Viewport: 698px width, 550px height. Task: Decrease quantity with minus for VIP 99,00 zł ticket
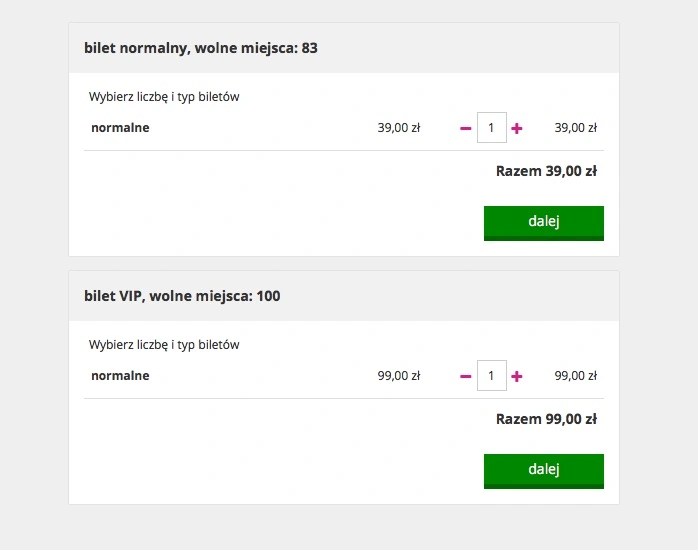click(466, 376)
